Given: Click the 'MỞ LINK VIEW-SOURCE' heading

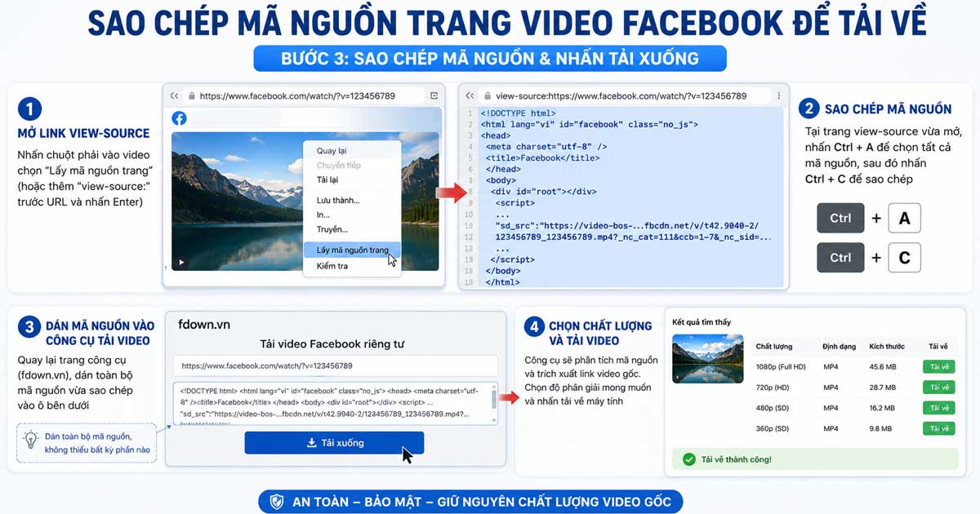Looking at the screenshot, I should pos(83,133).
